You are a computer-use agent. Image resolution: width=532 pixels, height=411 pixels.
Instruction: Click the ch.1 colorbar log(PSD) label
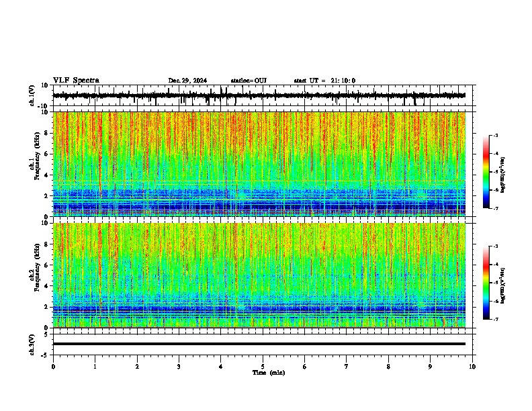[503, 175]
